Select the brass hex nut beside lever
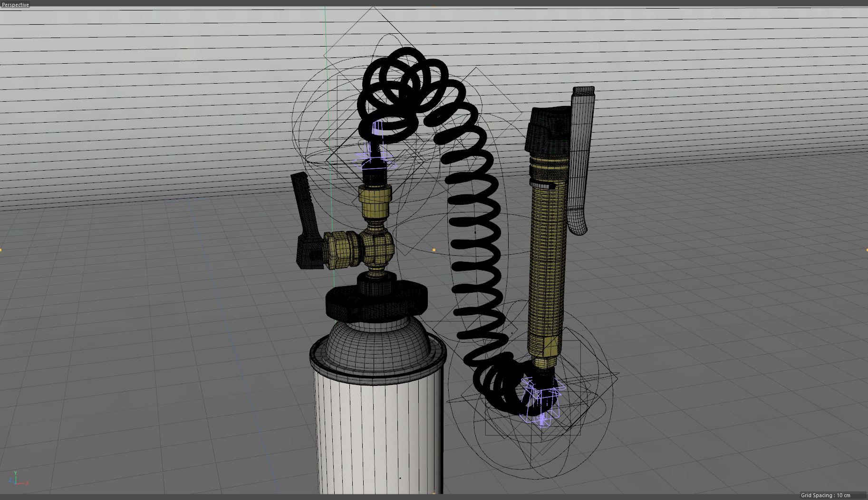868x500 pixels. (339, 250)
